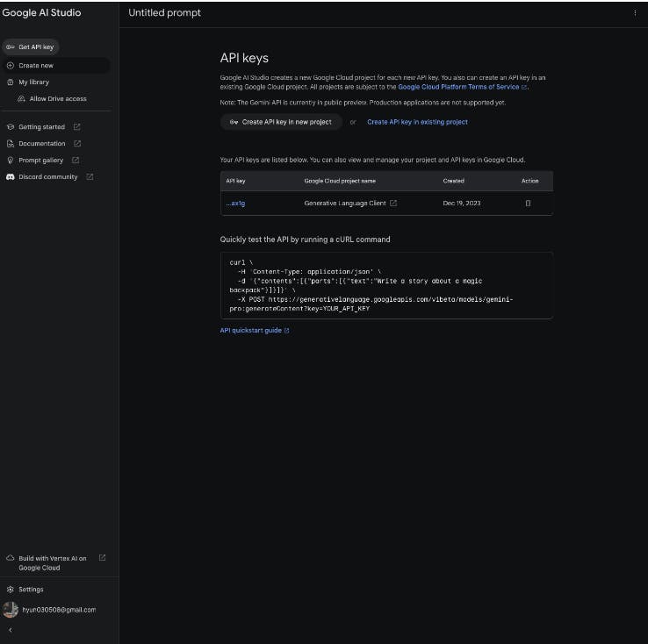This screenshot has width=648, height=644.
Task: Click Allow Drive access
Action: [58, 98]
